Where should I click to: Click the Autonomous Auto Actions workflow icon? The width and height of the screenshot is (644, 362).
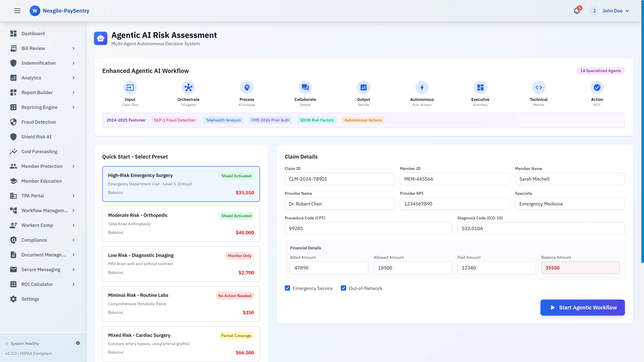(422, 87)
